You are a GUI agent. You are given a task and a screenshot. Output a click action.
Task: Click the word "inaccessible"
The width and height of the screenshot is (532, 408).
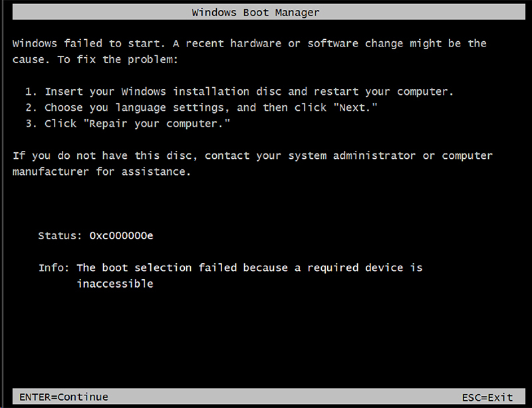pos(115,284)
